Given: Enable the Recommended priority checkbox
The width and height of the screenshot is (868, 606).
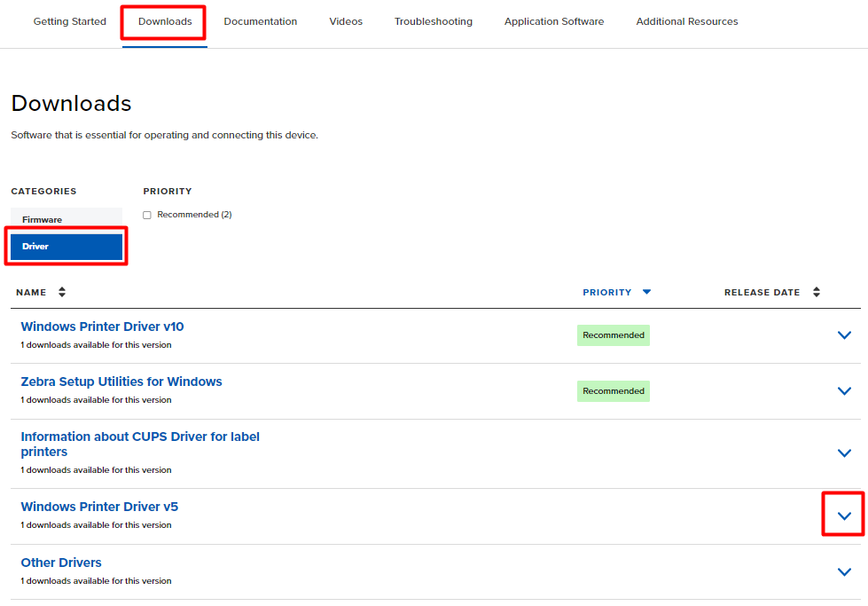Looking at the screenshot, I should coord(147,215).
